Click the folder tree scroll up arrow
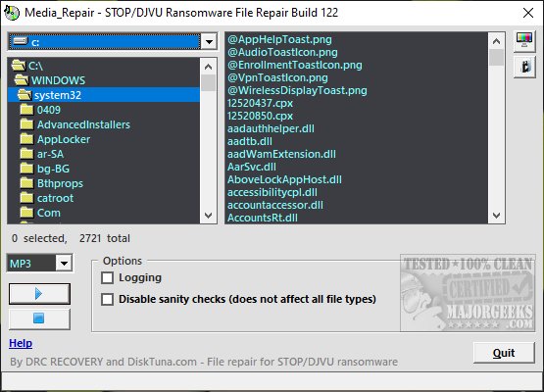Image resolution: width=544 pixels, height=392 pixels. (208, 67)
